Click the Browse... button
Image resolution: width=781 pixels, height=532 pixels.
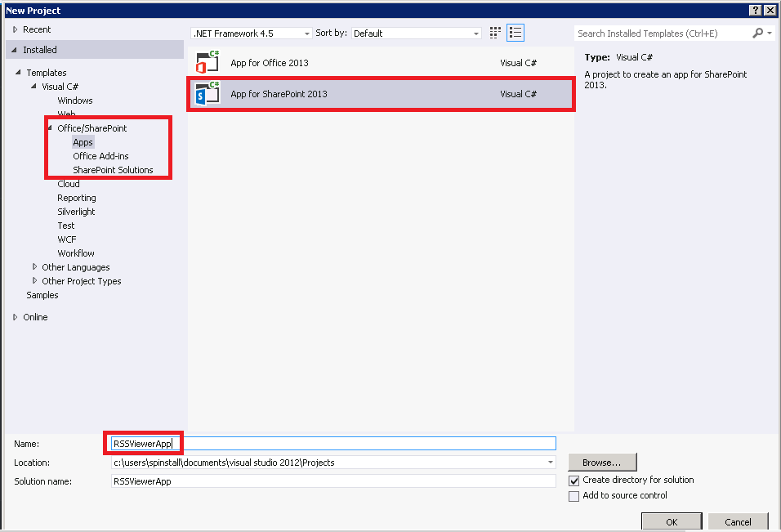(x=602, y=463)
